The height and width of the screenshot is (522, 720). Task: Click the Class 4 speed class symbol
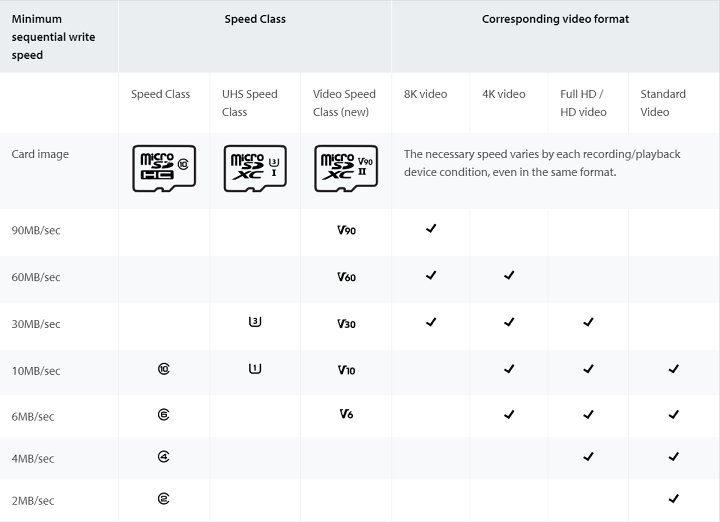click(163, 457)
